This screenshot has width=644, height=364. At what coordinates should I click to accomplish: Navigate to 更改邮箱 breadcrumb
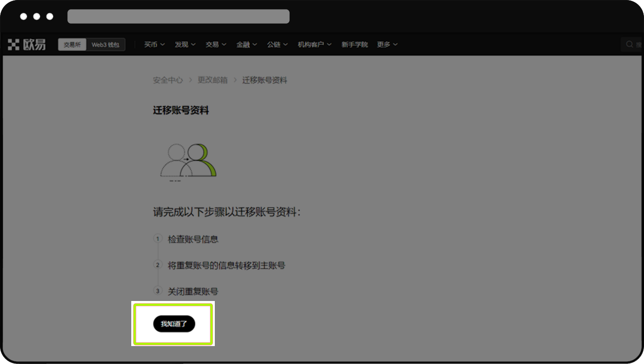(x=213, y=80)
